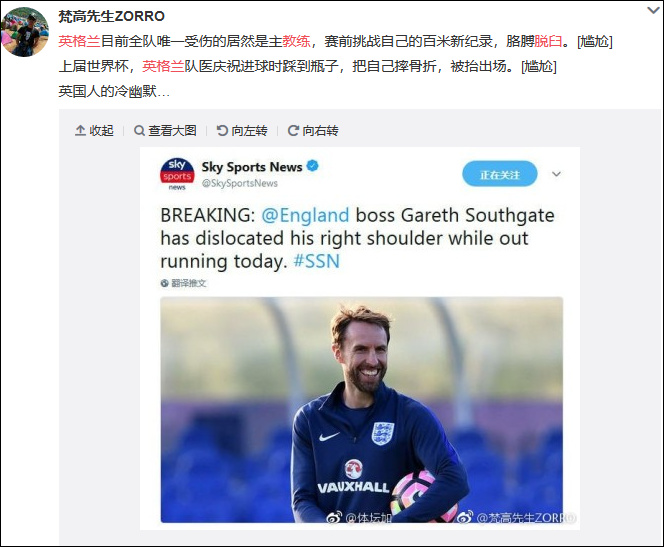
Task: Open 查看大图 to view full-size image
Action: [165, 131]
